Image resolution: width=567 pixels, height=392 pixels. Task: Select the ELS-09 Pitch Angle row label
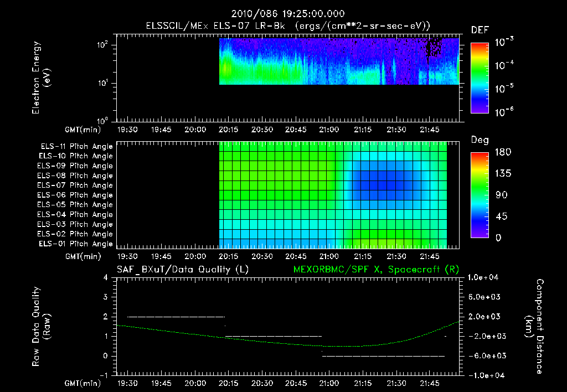coord(75,166)
